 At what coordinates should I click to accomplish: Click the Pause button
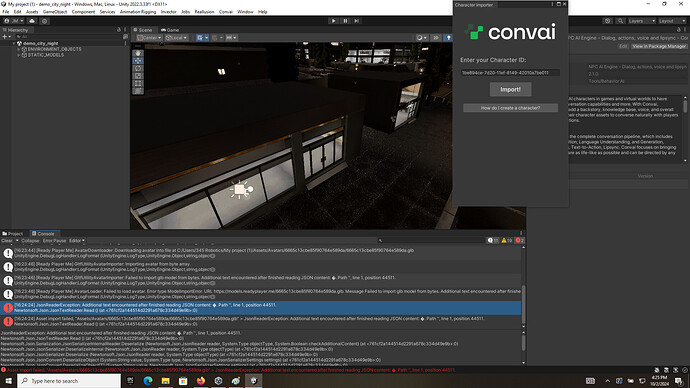tap(345, 21)
